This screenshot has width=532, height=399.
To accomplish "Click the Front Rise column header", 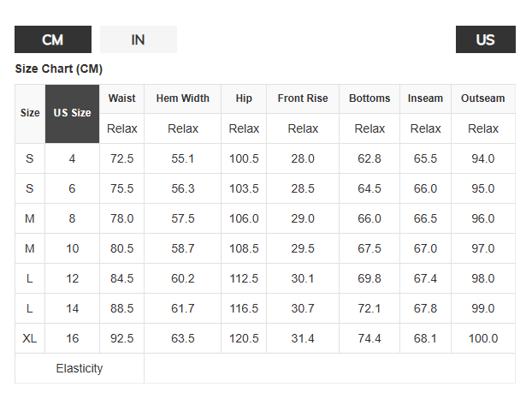I will pos(303,98).
